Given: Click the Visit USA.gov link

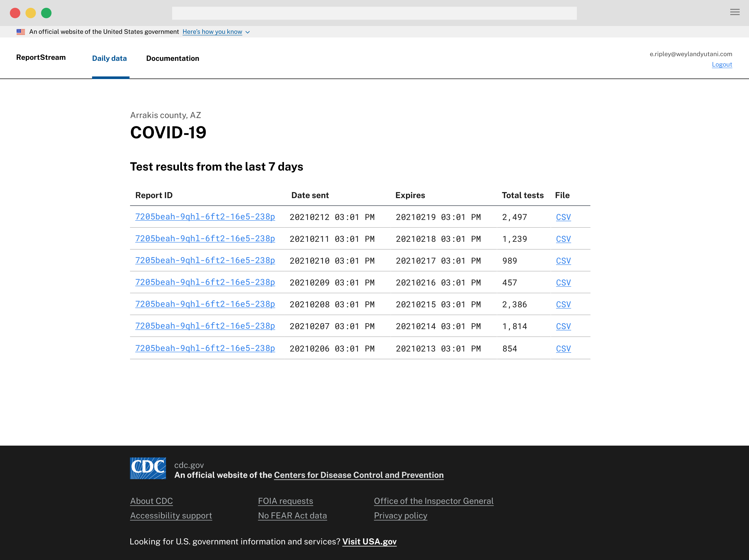Looking at the screenshot, I should point(369,541).
